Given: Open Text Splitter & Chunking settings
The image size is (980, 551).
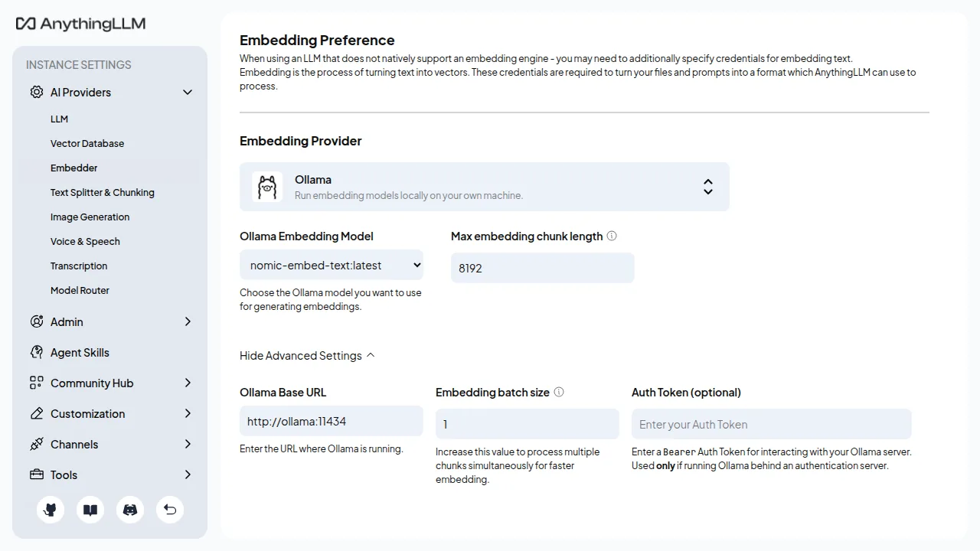Looking at the screenshot, I should [103, 192].
